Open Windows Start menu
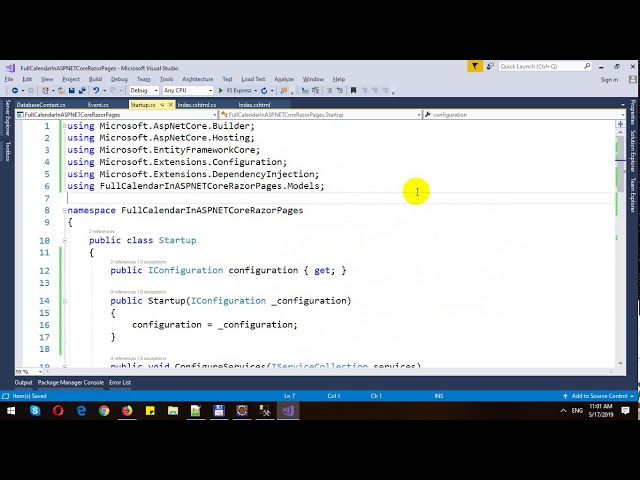The width and height of the screenshot is (640, 480). 11,411
